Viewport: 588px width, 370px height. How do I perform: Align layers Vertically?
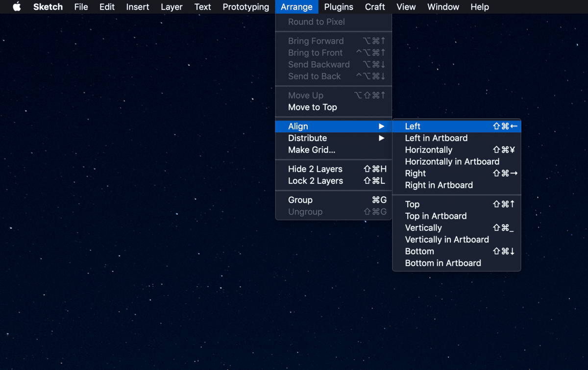[x=457, y=228]
